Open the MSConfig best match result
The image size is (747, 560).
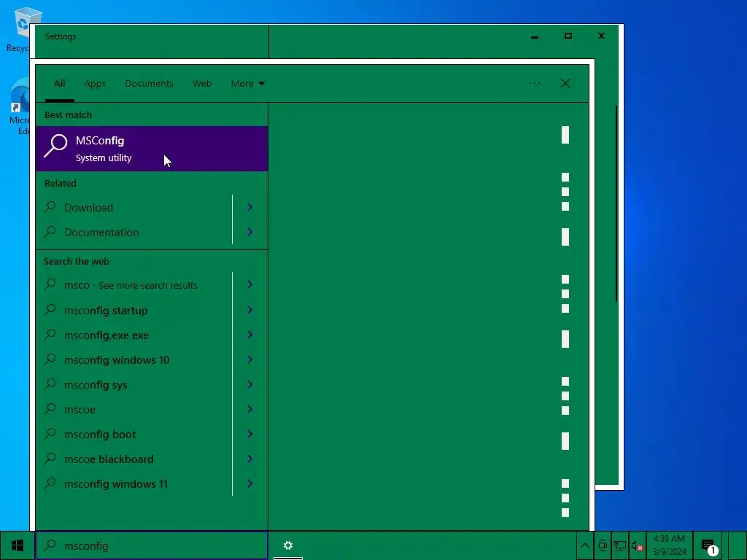[x=152, y=149]
